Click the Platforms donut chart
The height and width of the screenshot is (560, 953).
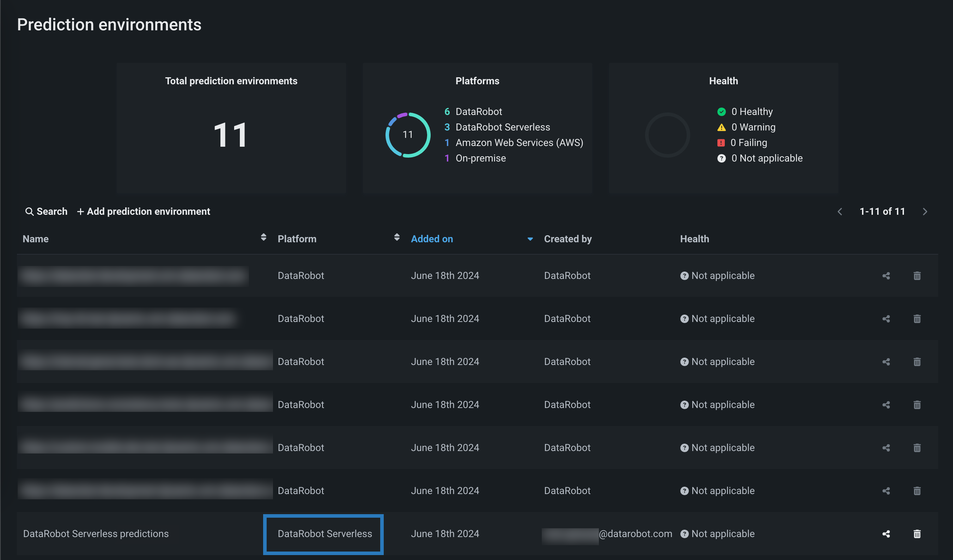(408, 135)
